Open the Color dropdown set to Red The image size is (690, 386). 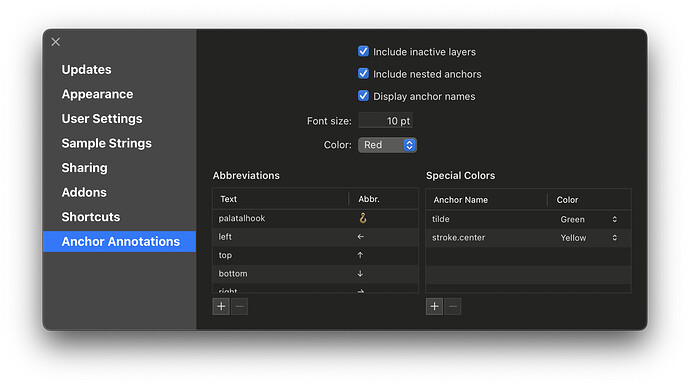387,145
